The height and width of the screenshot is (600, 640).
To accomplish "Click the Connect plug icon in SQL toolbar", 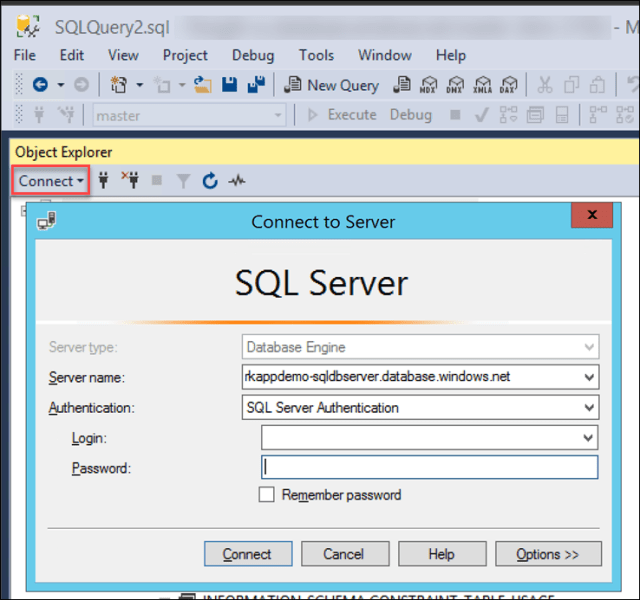I will click(39, 115).
